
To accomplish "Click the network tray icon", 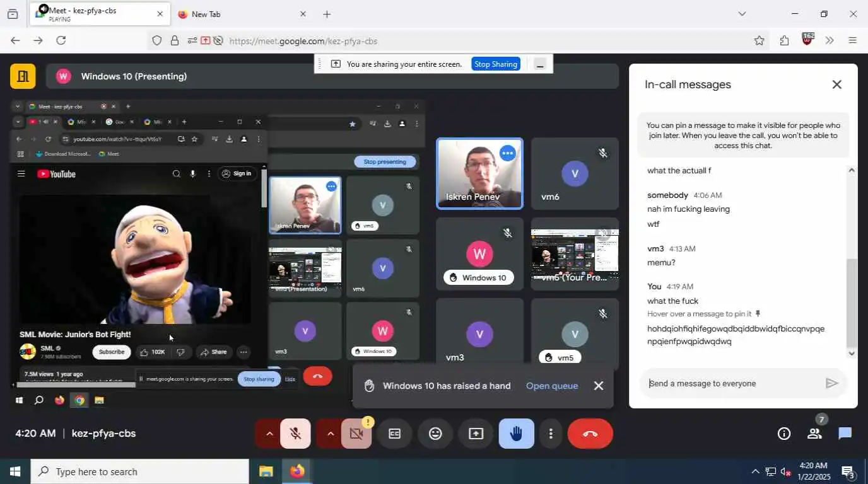I will (770, 471).
